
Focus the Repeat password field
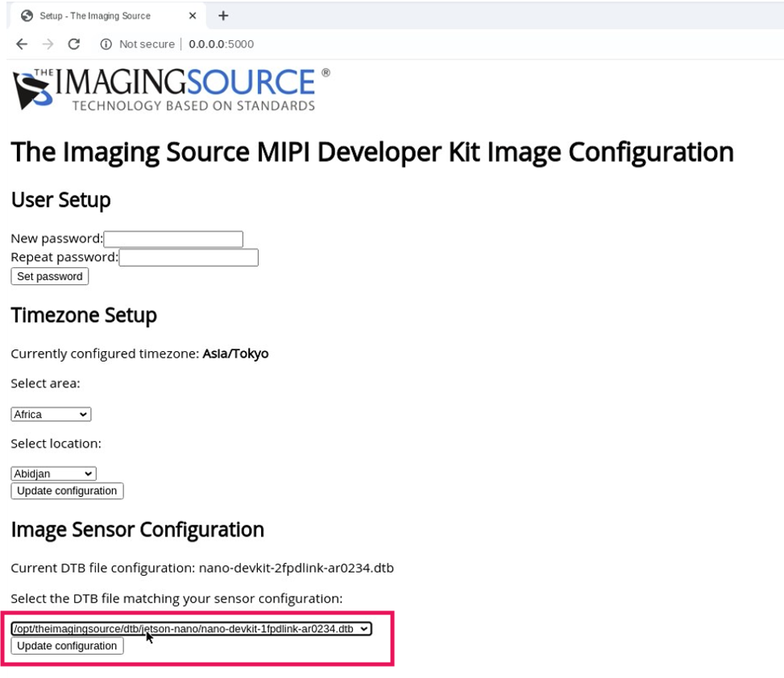pyautogui.click(x=189, y=258)
